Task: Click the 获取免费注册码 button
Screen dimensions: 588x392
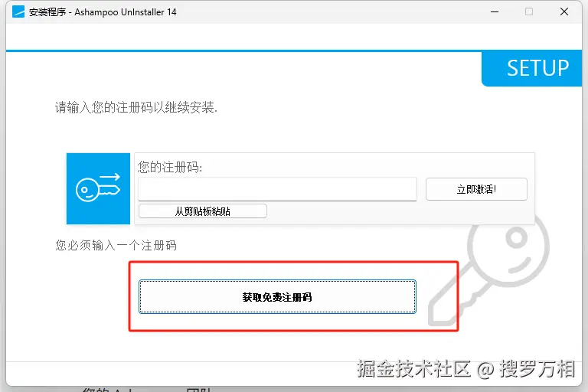Action: (x=277, y=297)
